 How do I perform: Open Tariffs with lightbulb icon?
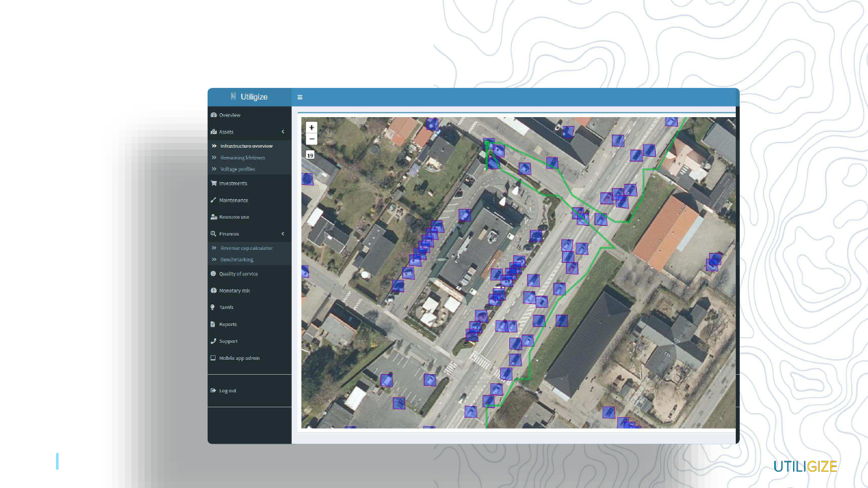[249, 307]
